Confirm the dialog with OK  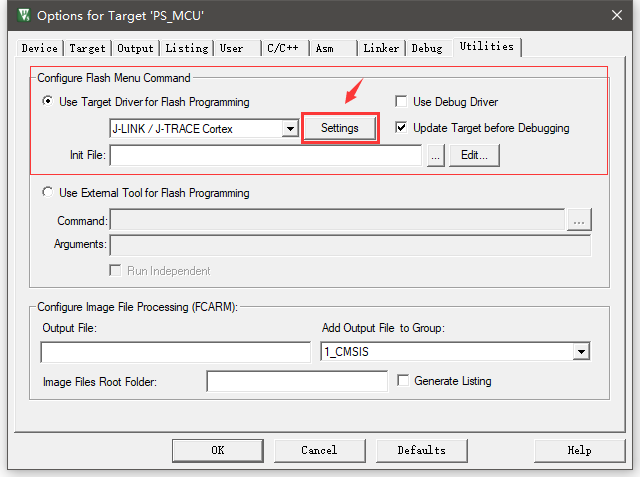tap(218, 450)
